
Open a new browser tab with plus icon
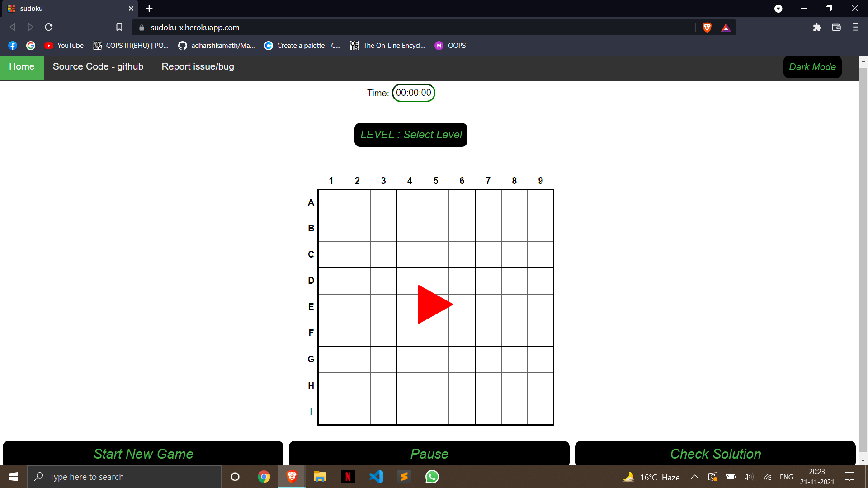pyautogui.click(x=149, y=9)
